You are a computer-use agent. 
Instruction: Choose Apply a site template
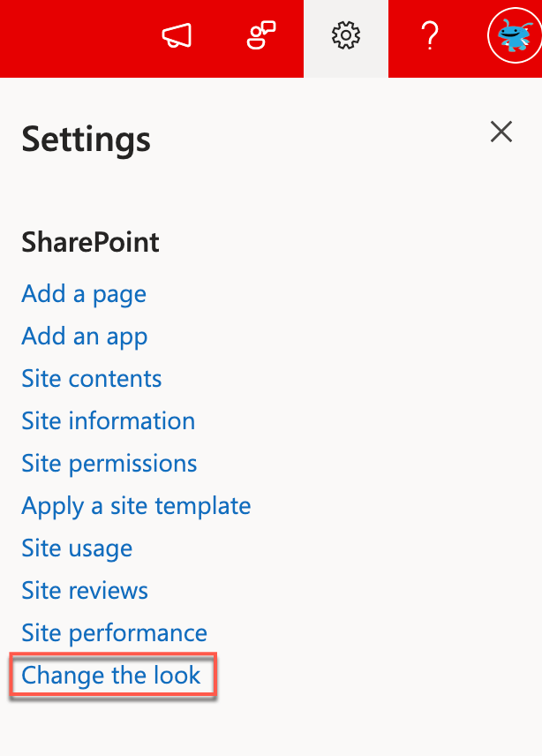pos(136,506)
